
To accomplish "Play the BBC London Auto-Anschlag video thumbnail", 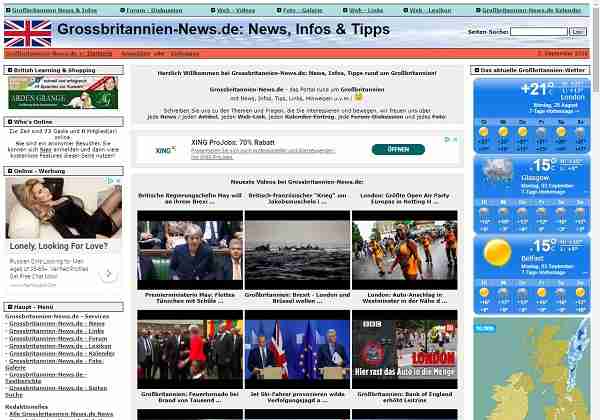I will pos(405,349).
